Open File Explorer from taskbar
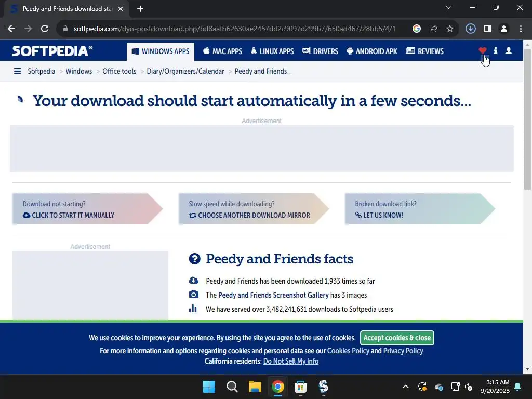The height and width of the screenshot is (399, 532). point(255,387)
